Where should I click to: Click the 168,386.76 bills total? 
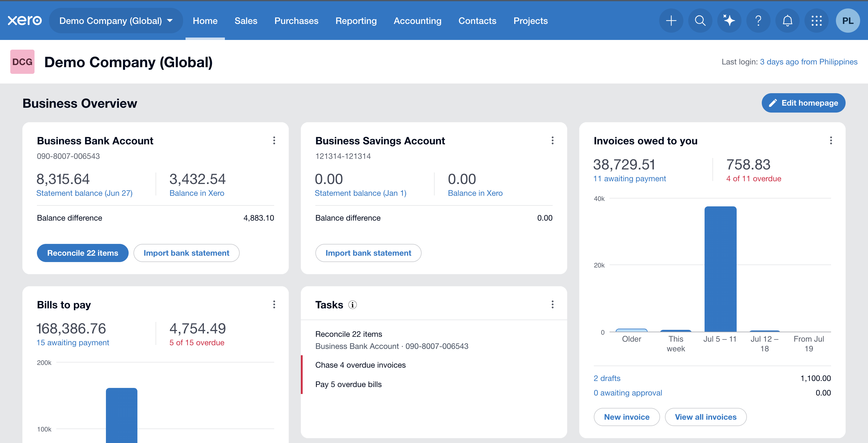coord(71,328)
